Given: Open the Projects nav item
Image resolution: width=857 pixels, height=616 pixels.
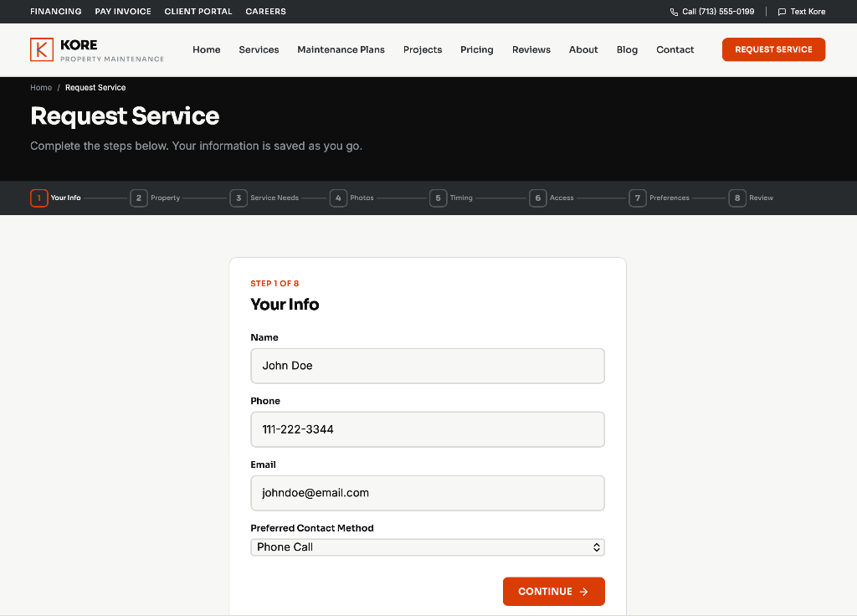Looking at the screenshot, I should 423,49.
